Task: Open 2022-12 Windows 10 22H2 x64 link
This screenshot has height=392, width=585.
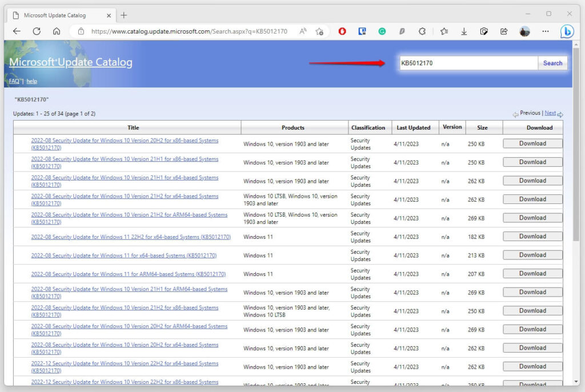Action: pyautogui.click(x=125, y=367)
